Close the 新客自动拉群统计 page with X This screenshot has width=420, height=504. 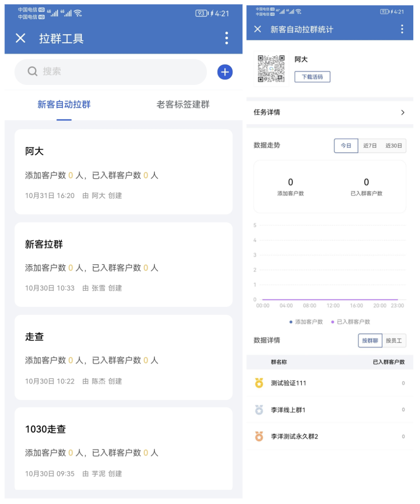[x=258, y=29]
